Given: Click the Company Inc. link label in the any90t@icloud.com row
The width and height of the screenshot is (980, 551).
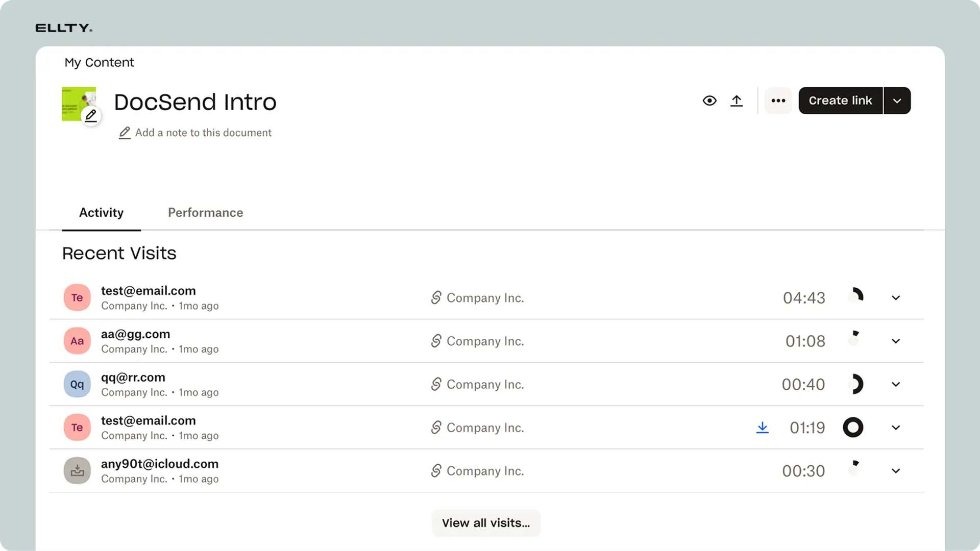Looking at the screenshot, I should pos(485,471).
